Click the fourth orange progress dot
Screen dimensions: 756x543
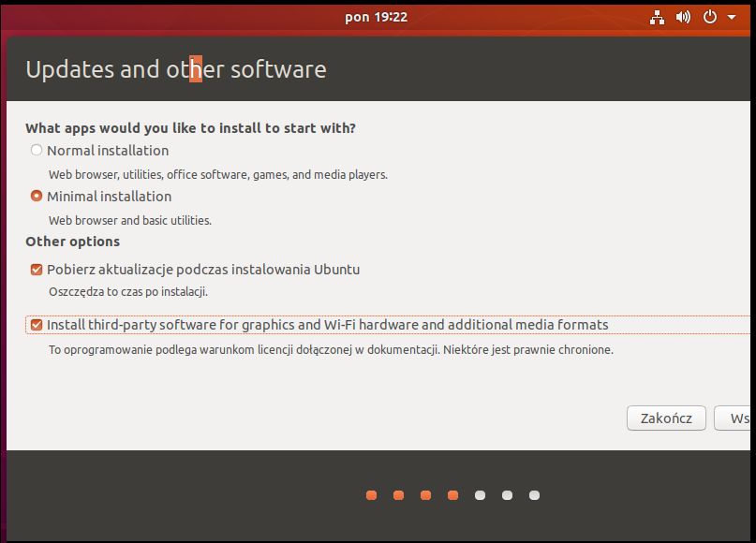click(x=452, y=495)
